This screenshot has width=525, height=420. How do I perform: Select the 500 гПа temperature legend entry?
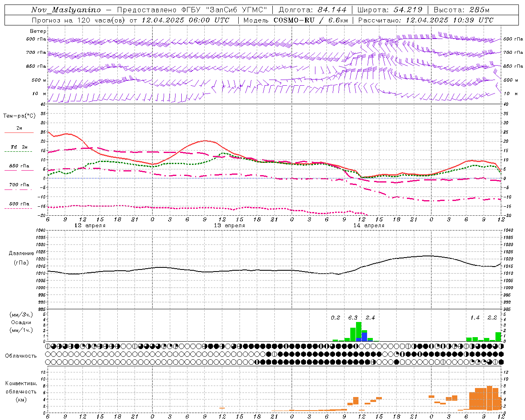pos(19,204)
